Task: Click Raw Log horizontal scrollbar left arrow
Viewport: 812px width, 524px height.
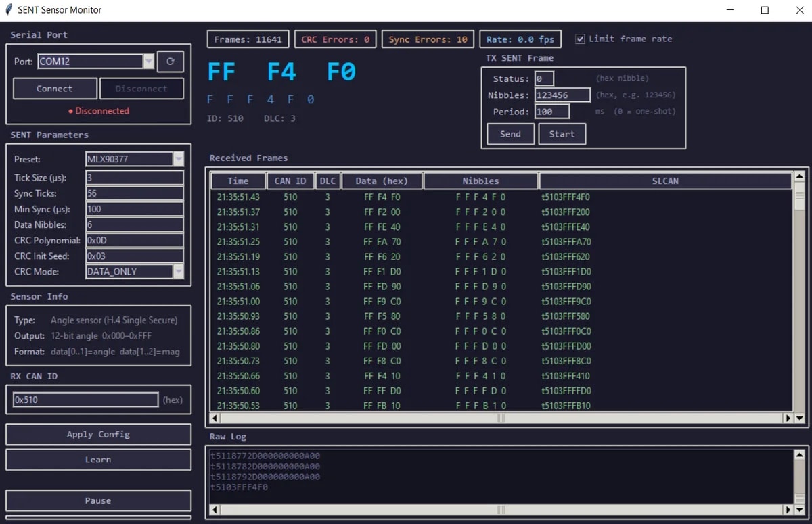Action: [x=214, y=509]
